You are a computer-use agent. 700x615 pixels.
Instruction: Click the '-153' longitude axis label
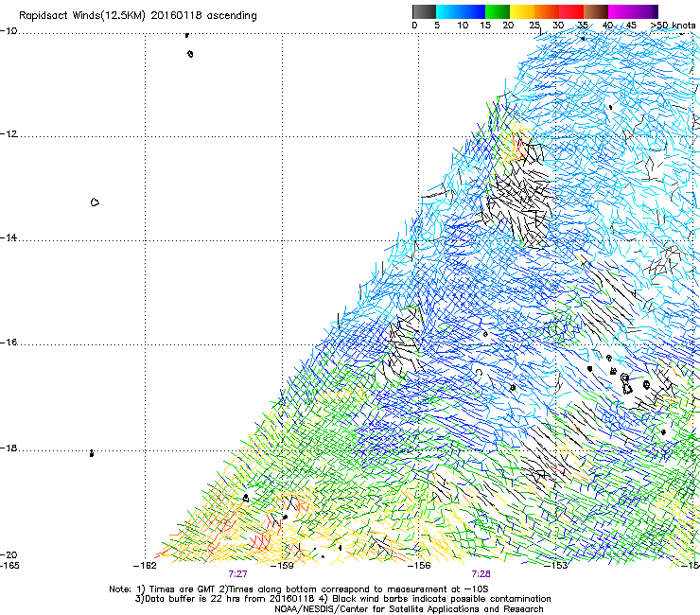(x=556, y=566)
